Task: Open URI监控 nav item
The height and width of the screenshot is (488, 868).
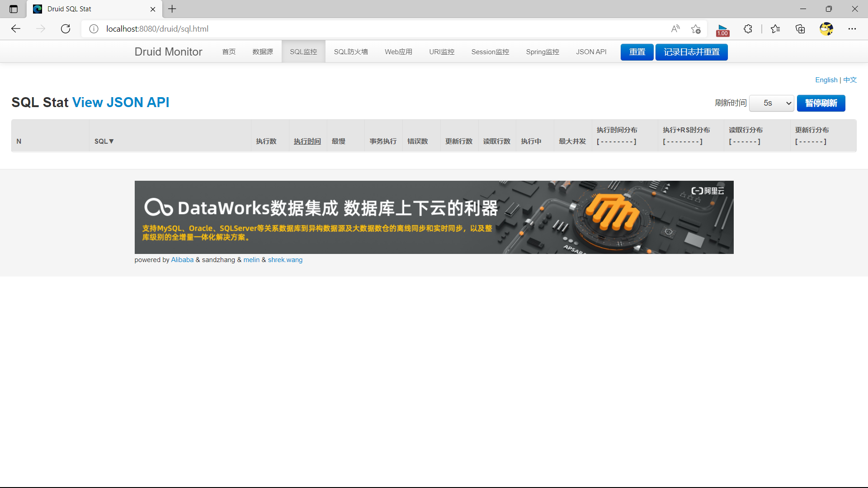Action: pyautogui.click(x=442, y=52)
